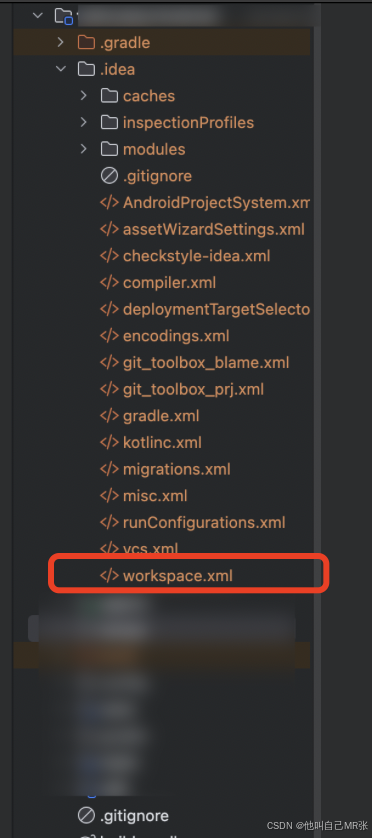Select the bottom root-level .gitignore file name
Image resolution: width=372 pixels, height=838 pixels.
point(134,816)
